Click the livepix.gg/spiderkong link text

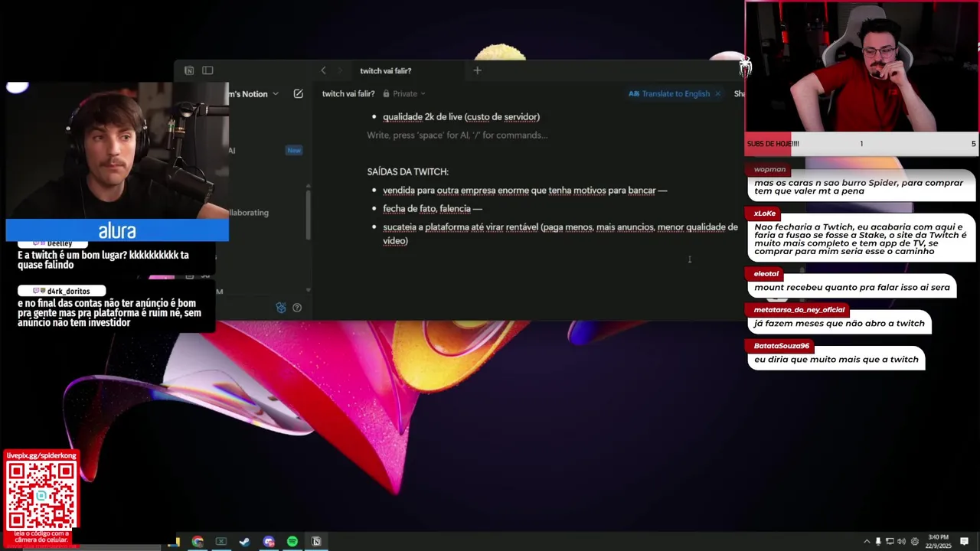coord(41,455)
